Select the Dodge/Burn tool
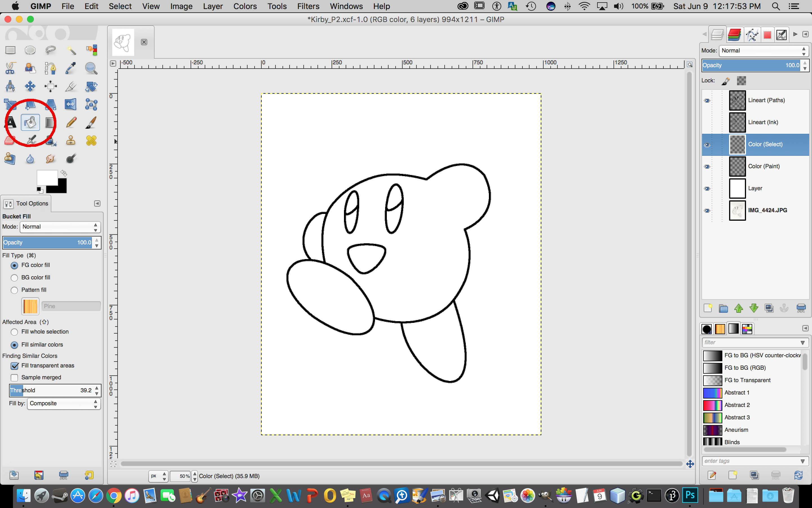Screen dimensions: 812x508 pos(71,159)
